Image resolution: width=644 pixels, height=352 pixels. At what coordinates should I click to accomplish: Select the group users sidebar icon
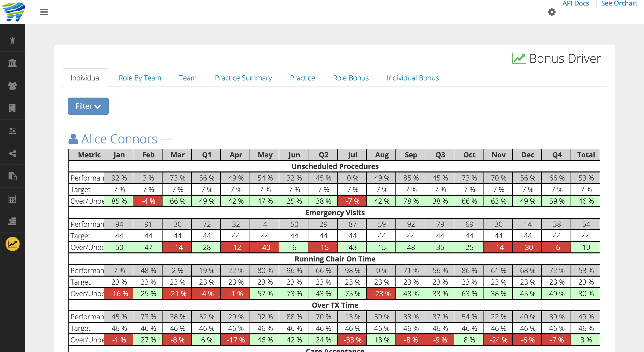coord(12,85)
